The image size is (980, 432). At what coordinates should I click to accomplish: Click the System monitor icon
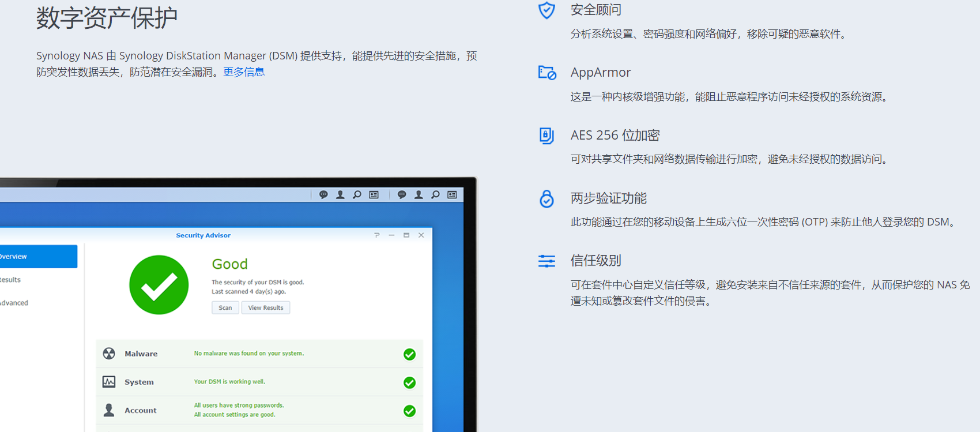[x=109, y=382]
